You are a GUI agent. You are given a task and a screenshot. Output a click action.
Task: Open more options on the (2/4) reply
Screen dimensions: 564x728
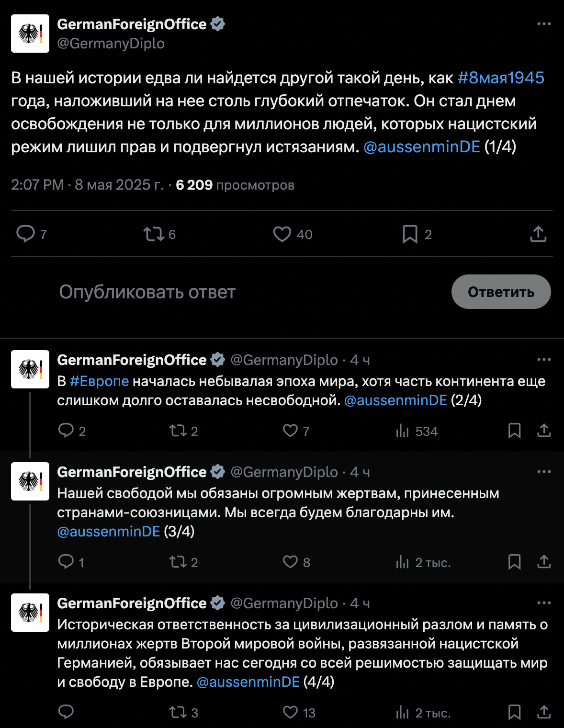coord(544,360)
